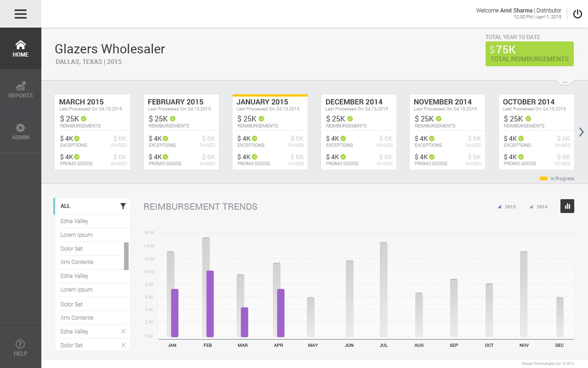Open the hamburger menu
The height and width of the screenshot is (368, 588).
[21, 14]
